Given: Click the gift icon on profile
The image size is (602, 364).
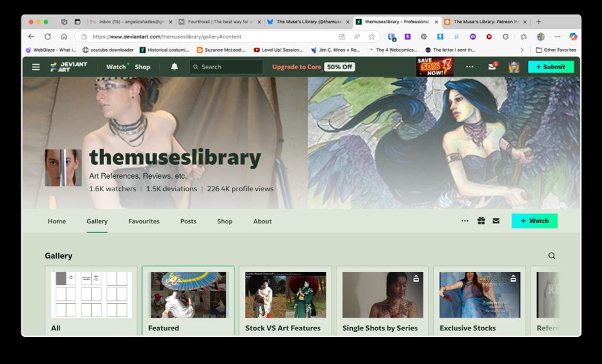Looking at the screenshot, I should tap(481, 221).
